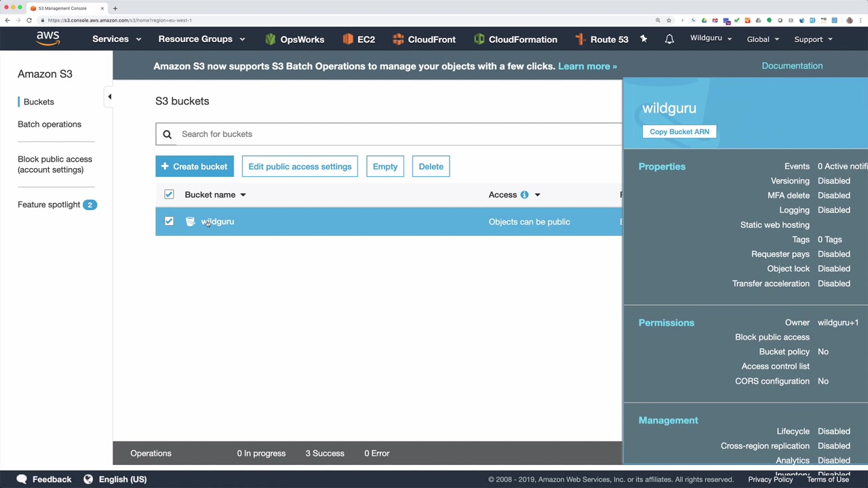
Task: Click the AWS logo home icon
Action: tap(47, 39)
